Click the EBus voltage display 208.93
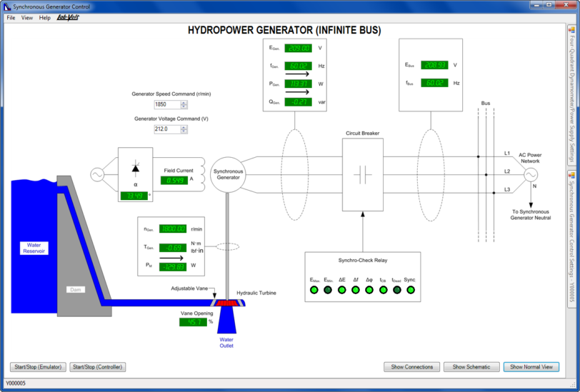Screen dimensions: 580x392 tap(434, 65)
